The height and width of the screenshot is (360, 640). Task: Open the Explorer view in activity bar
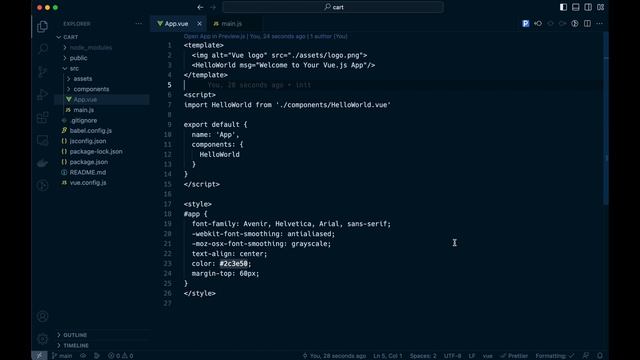pos(42,27)
